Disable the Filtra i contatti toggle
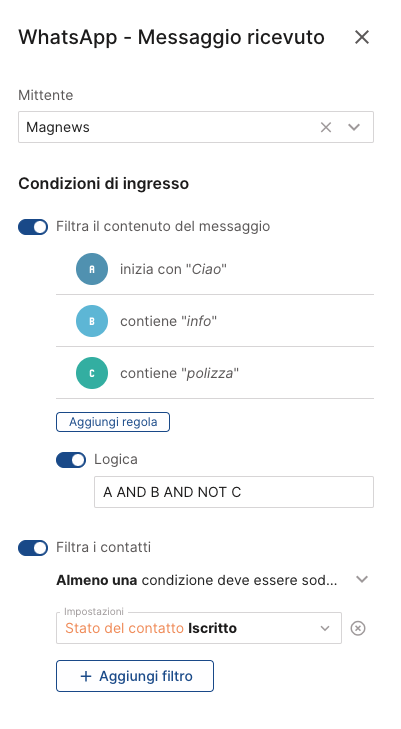The image size is (401, 729). (x=33, y=548)
